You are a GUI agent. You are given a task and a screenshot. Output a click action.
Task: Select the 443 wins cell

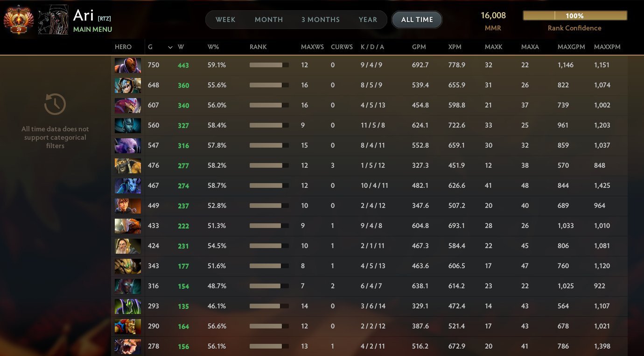click(x=183, y=65)
